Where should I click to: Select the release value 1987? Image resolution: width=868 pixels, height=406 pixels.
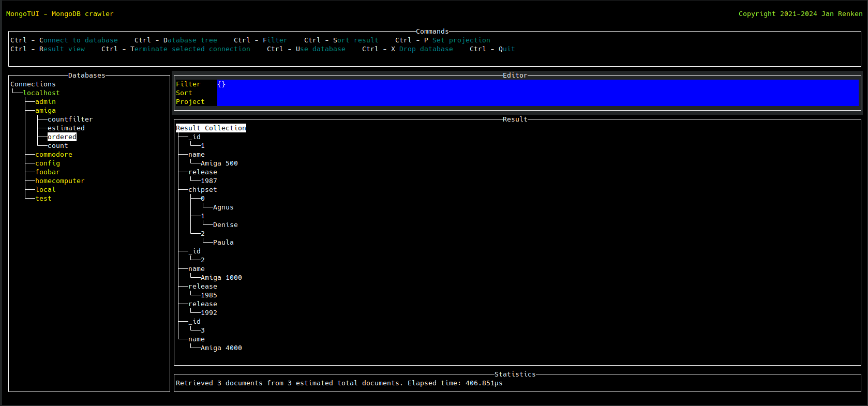pos(209,181)
